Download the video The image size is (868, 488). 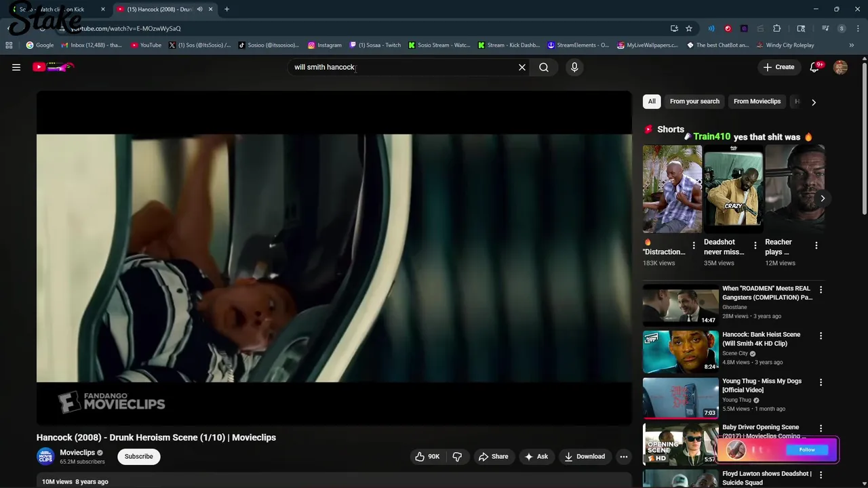(x=585, y=456)
